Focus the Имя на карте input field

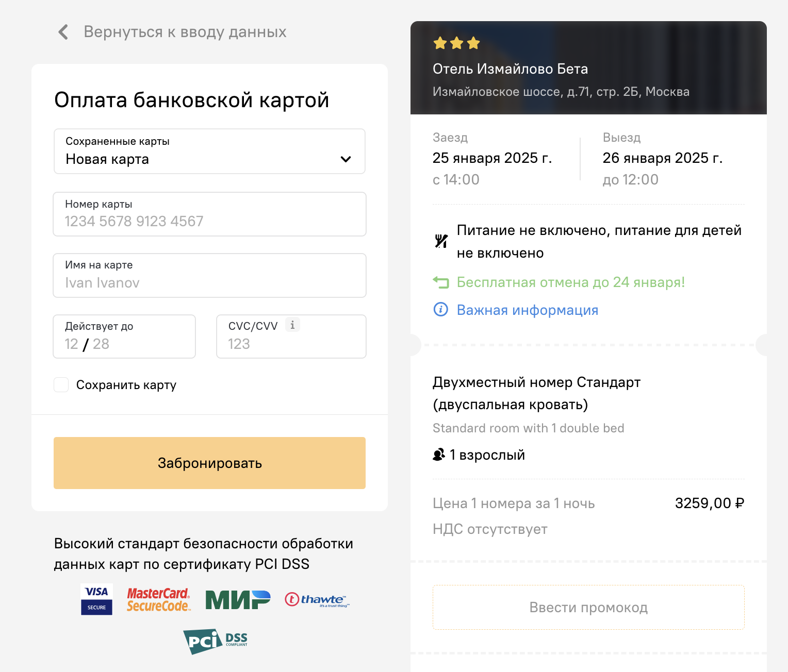[x=209, y=276]
